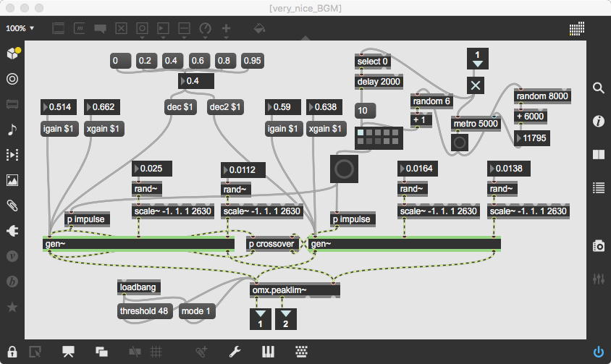
Task: Open the Max console list icon
Action: [599, 188]
